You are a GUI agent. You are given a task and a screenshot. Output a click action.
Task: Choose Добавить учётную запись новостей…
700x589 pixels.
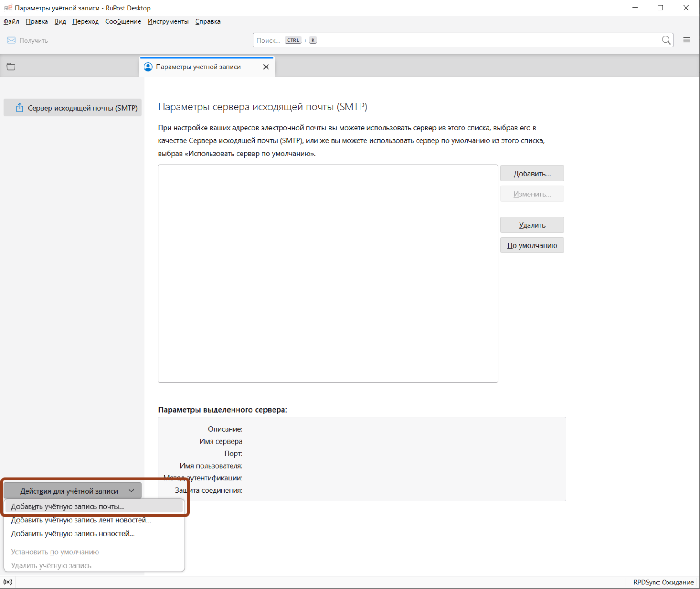[73, 534]
